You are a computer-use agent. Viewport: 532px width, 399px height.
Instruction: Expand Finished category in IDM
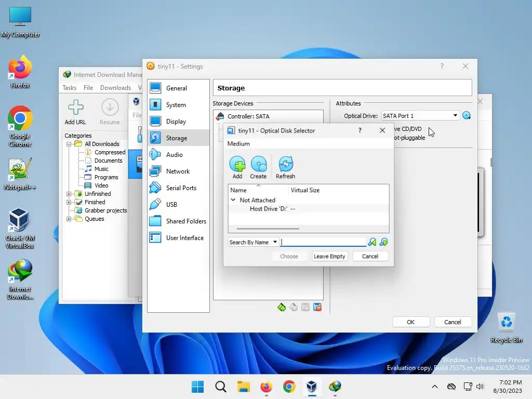[x=69, y=202]
